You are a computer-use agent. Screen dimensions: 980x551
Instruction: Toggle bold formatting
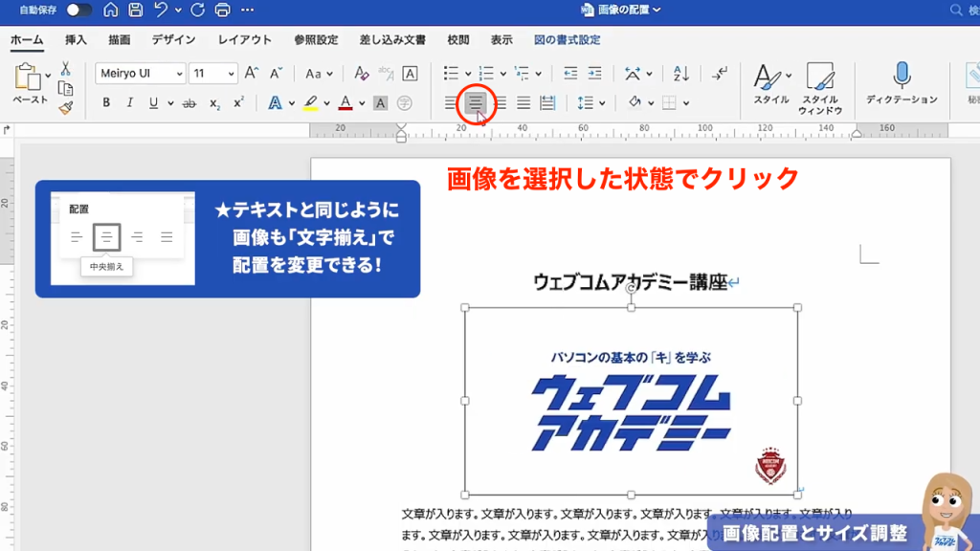(x=107, y=101)
